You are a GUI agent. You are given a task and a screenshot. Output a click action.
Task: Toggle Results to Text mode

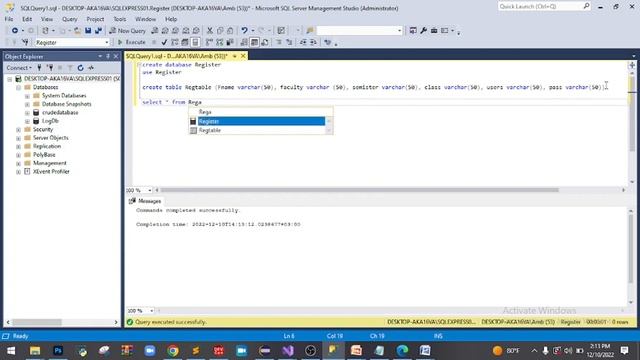(x=244, y=42)
